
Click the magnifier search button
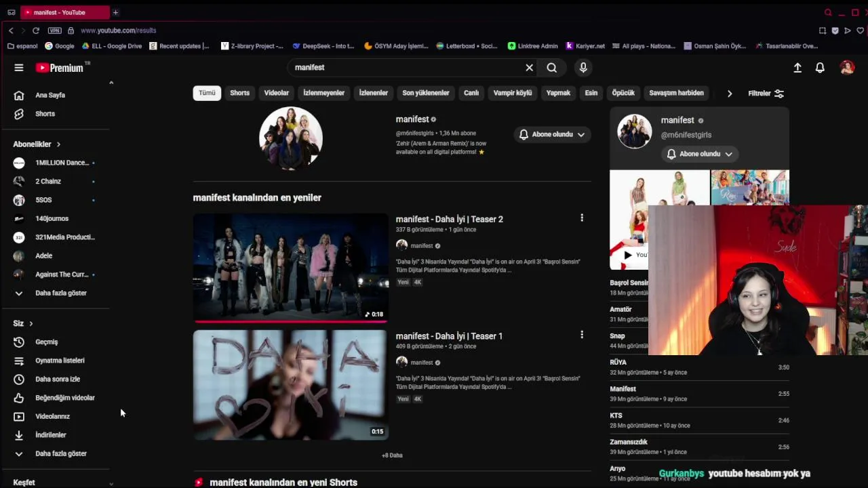pyautogui.click(x=552, y=68)
